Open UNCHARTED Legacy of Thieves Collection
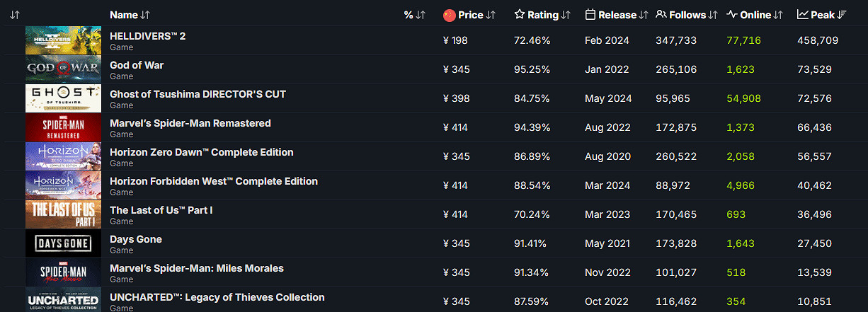The image size is (868, 312). (x=217, y=297)
